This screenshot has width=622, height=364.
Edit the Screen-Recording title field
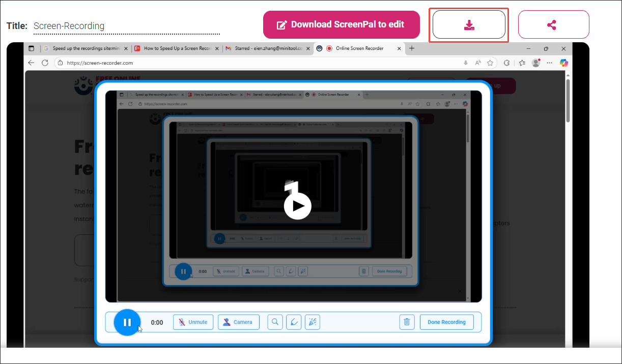[127, 26]
